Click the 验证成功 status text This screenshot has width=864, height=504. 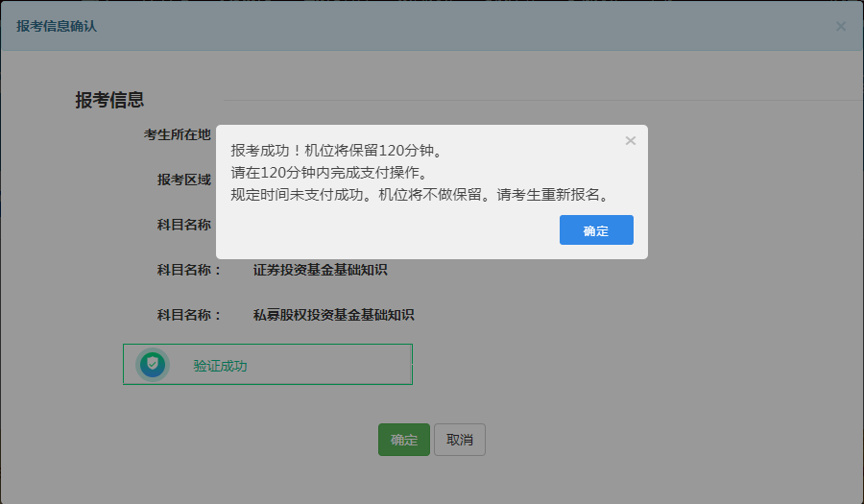220,366
